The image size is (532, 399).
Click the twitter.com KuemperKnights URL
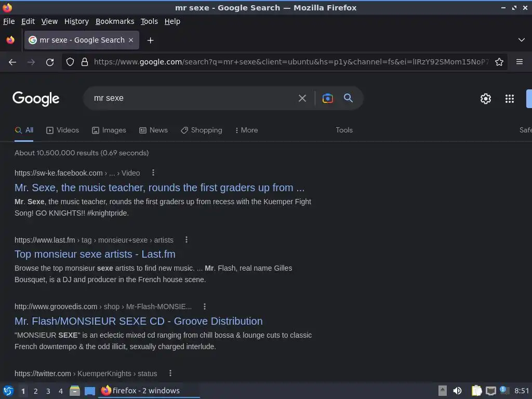click(x=86, y=374)
